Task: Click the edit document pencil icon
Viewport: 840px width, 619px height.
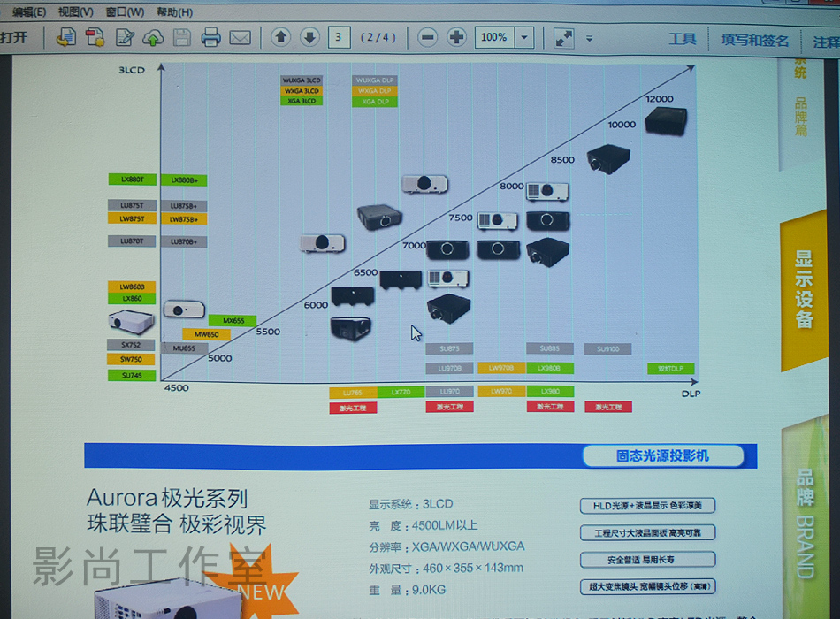Action: (125, 37)
